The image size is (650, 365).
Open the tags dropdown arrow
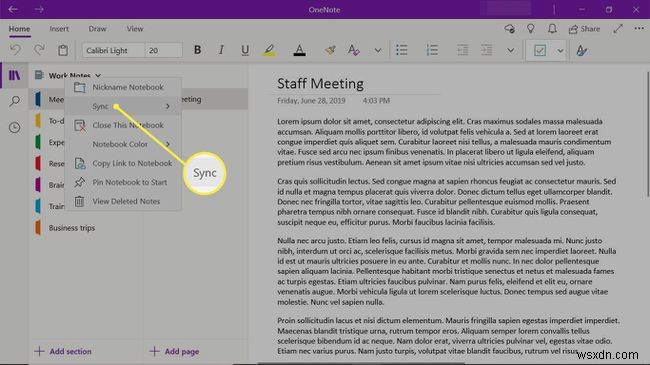[560, 51]
